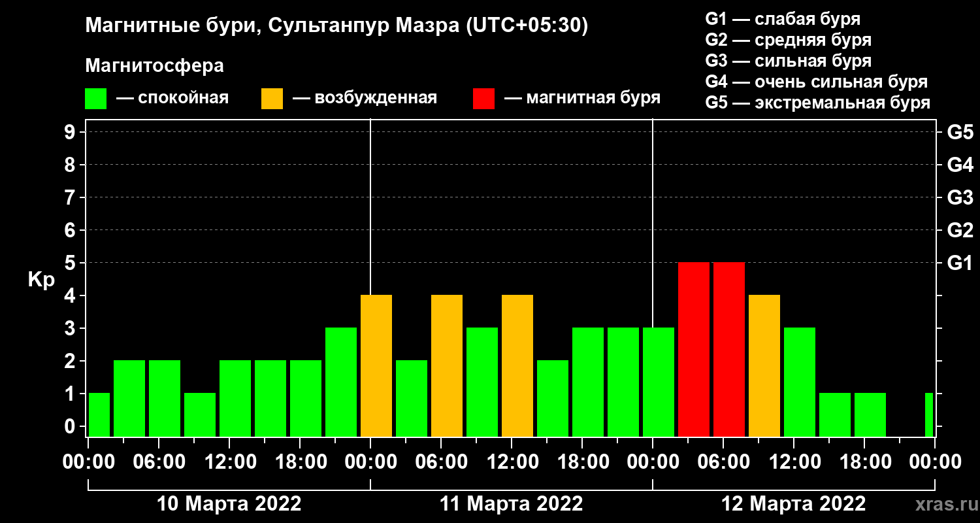Click the 18:00 time label for 11 Марта
The image size is (980, 523).
(582, 462)
